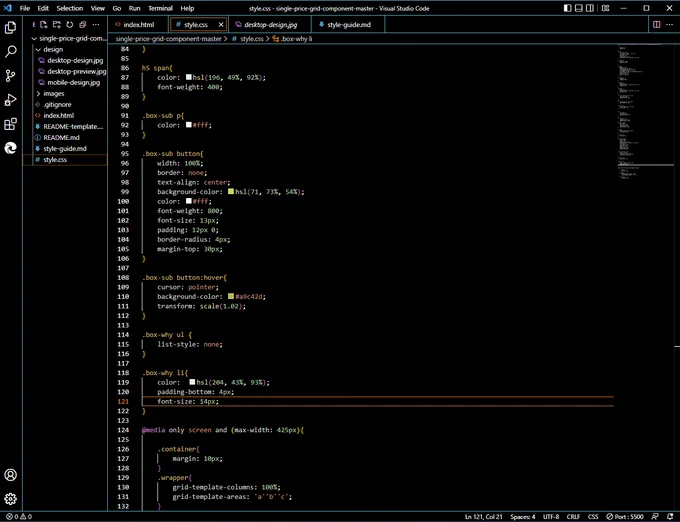Open the Help menu

(x=187, y=8)
